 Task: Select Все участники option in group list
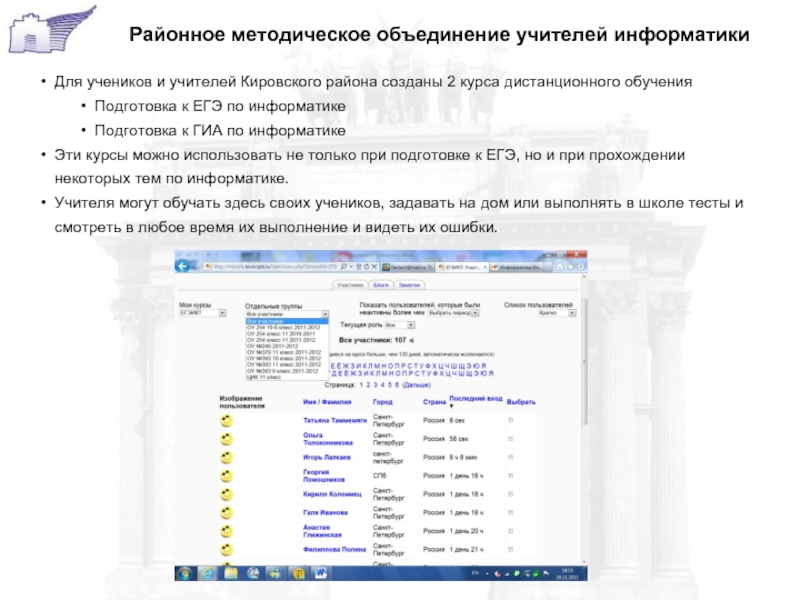[x=287, y=321]
